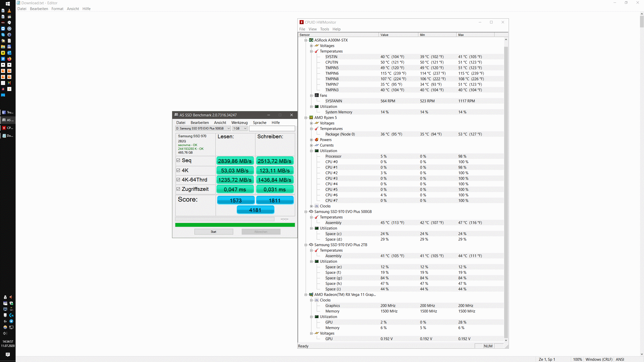Open the drive selection dropdown in AS SSD
This screenshot has width=644, height=362.
(203, 128)
